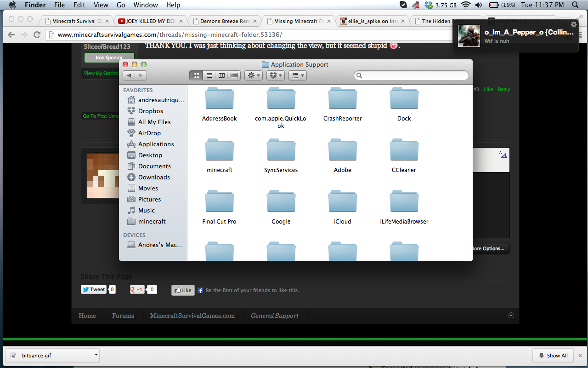Open the Apple menu

coord(12,5)
